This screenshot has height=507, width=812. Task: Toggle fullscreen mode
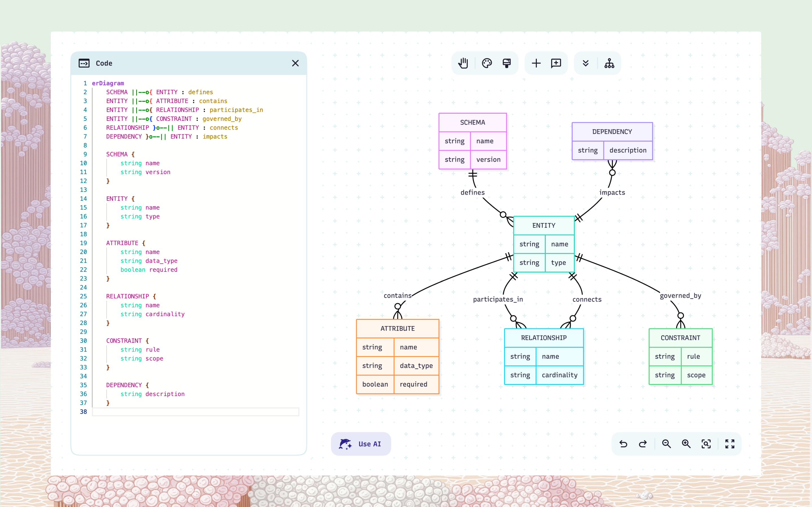click(730, 444)
